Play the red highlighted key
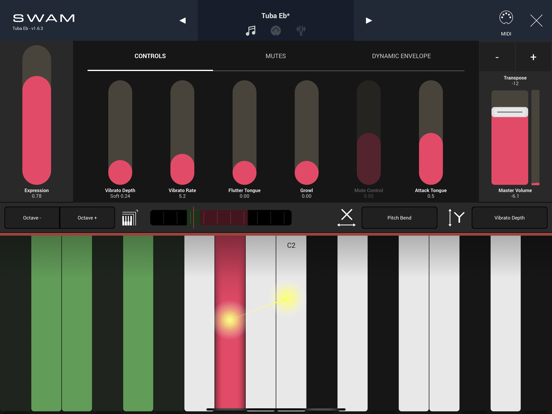The width and height of the screenshot is (552, 414). click(230, 322)
